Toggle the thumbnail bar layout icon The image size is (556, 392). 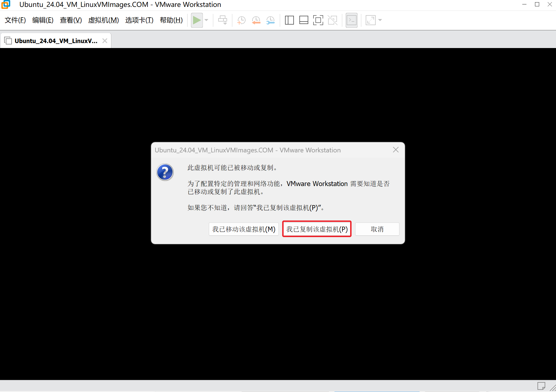(x=304, y=20)
